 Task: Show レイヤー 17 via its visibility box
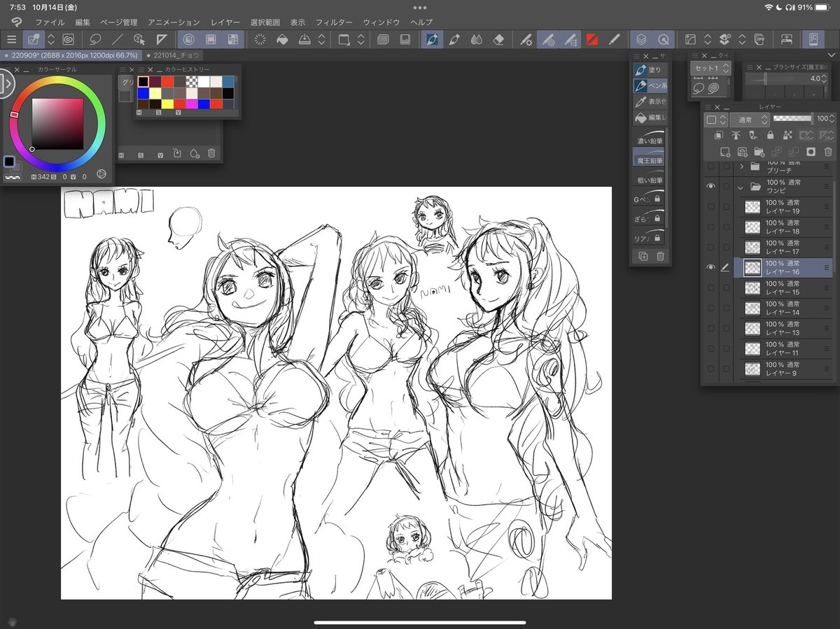[x=711, y=247]
